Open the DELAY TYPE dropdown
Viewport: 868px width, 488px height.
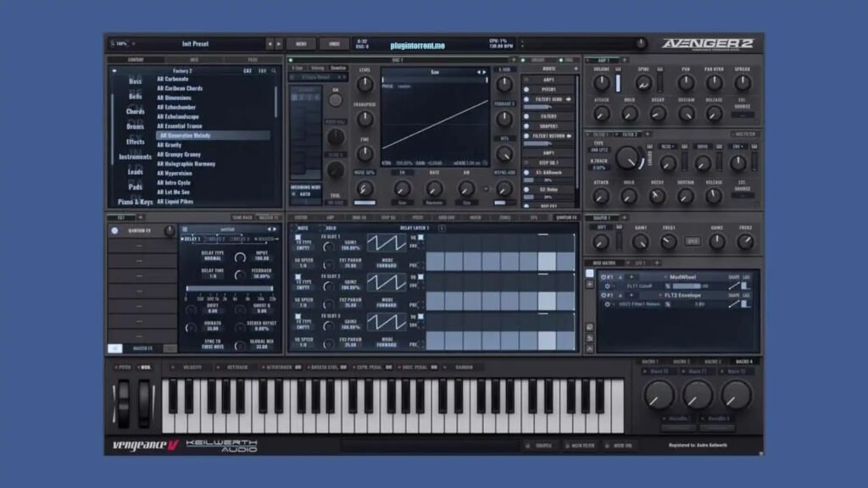tap(213, 258)
